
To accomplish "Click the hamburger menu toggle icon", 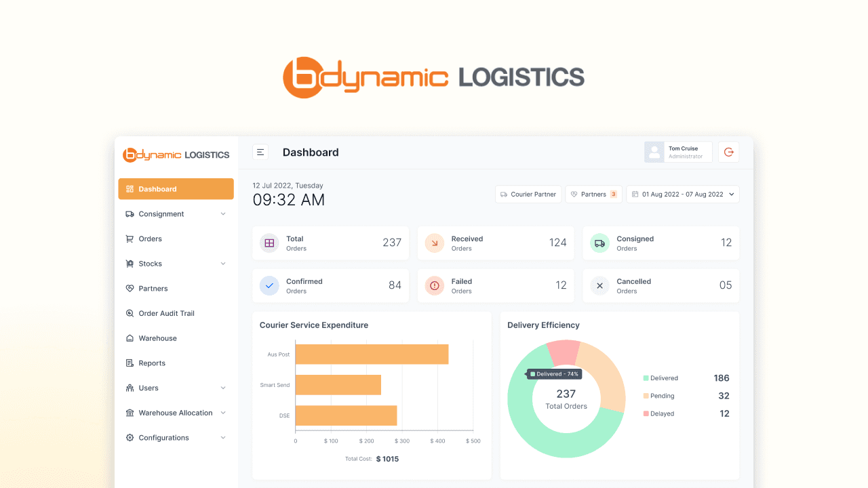I will click(260, 152).
